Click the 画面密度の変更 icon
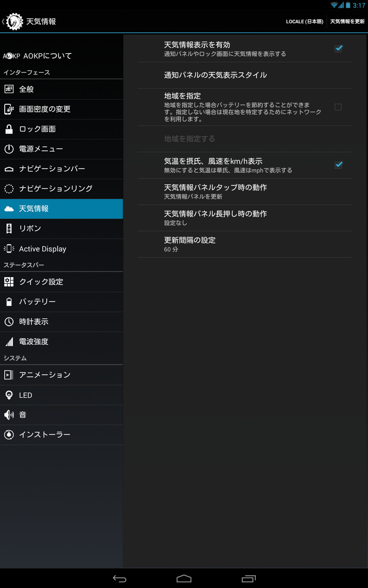Image resolution: width=368 pixels, height=588 pixels. point(9,109)
